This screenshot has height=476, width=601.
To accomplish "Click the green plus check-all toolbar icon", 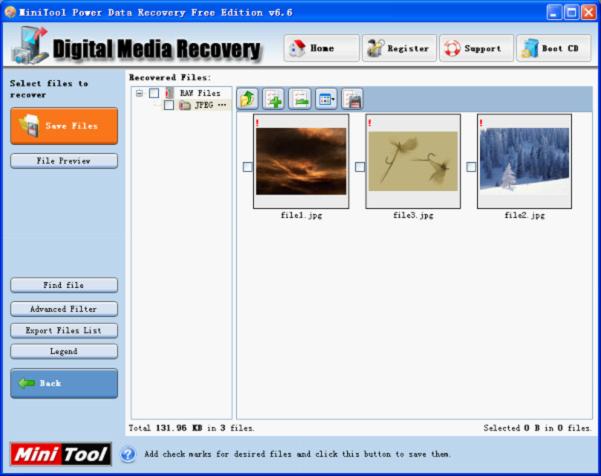I will tap(274, 99).
